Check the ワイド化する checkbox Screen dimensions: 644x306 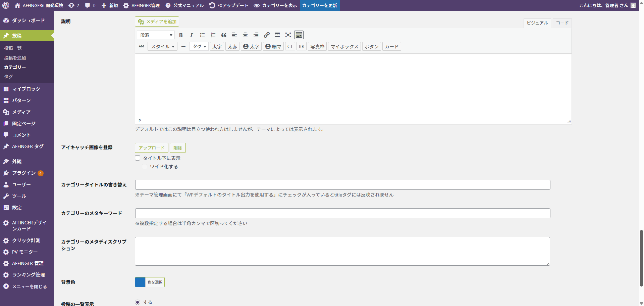click(145, 167)
